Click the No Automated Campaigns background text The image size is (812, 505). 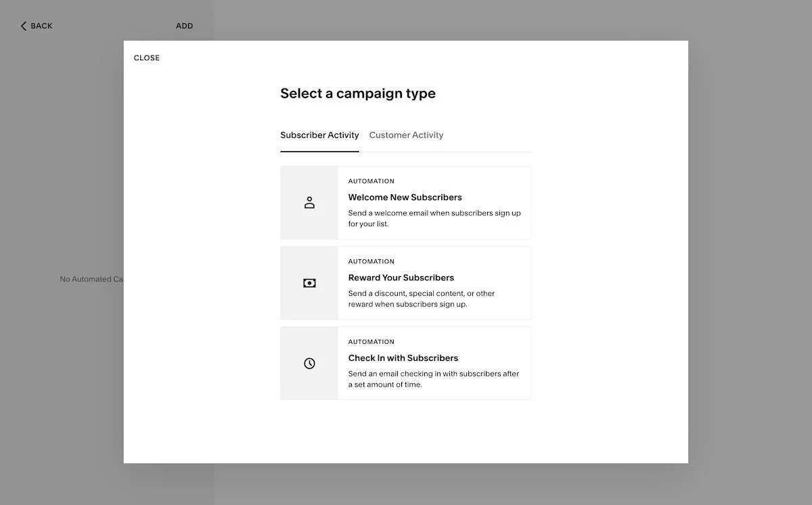pyautogui.click(x=91, y=278)
